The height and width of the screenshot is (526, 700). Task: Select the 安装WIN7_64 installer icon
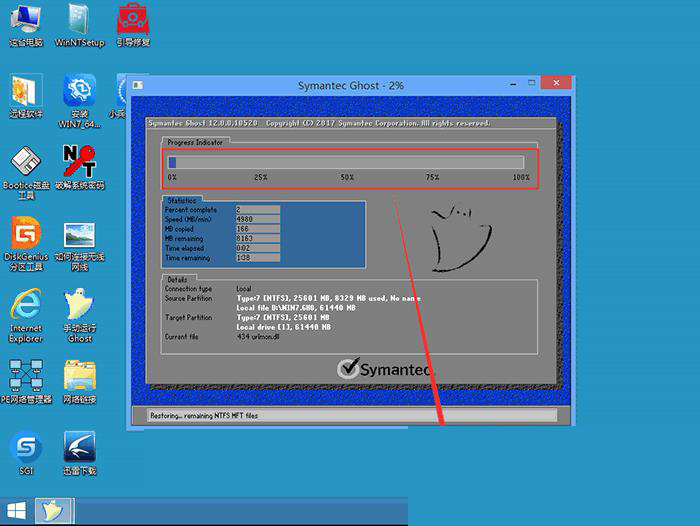coord(79,102)
